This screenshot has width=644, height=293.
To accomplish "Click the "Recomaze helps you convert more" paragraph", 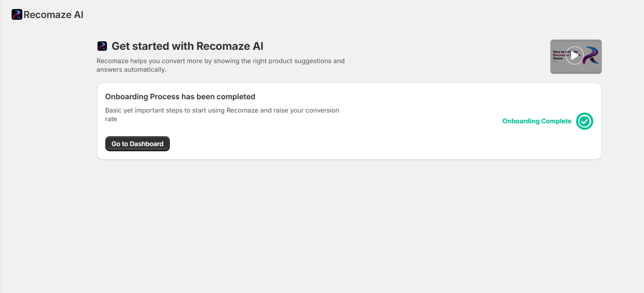I will [x=221, y=61].
